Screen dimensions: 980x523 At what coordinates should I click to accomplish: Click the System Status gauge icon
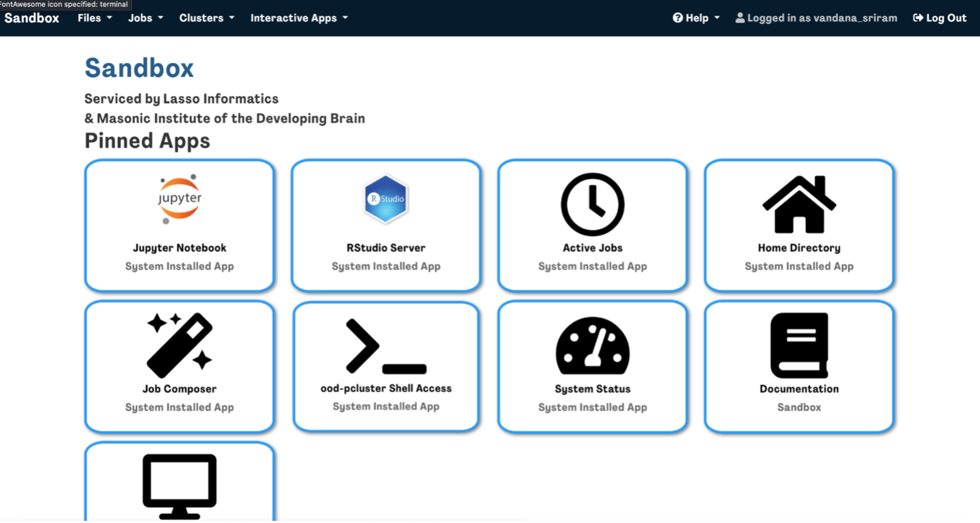[x=593, y=345]
